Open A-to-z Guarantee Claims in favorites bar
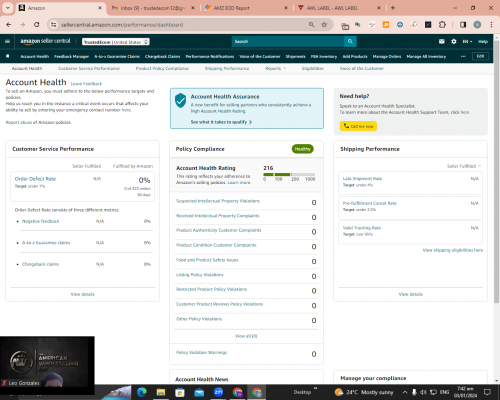The image size is (500, 400). pos(117,56)
